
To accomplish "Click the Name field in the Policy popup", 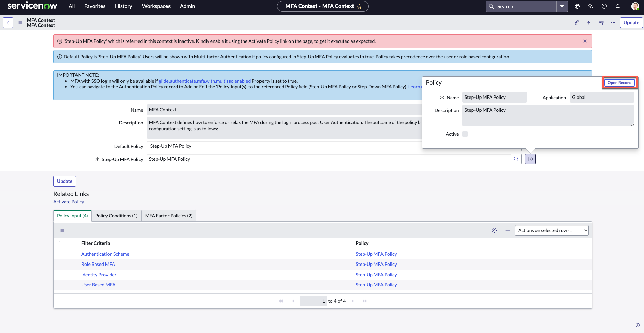I will [495, 97].
